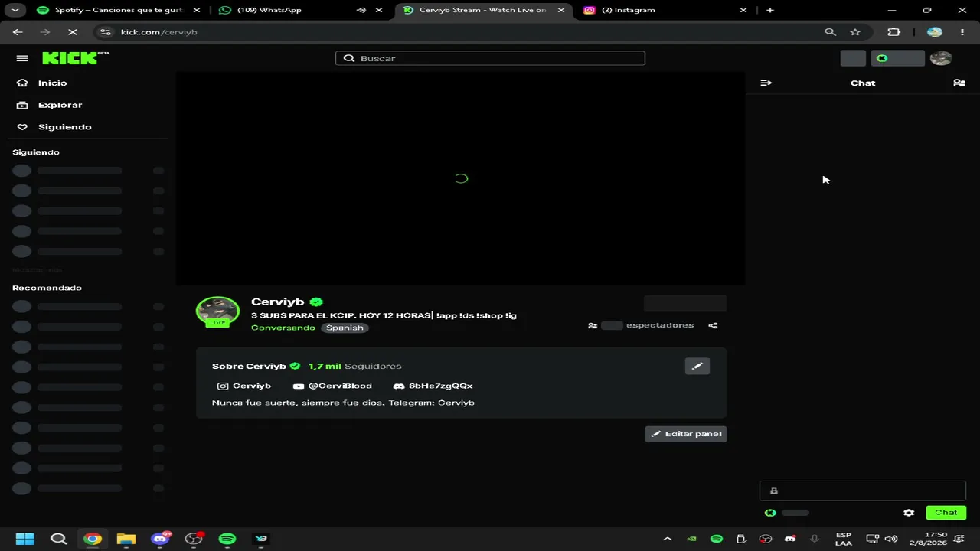The height and width of the screenshot is (551, 980).
Task: Go to Kick home via the logo
Action: (75, 58)
